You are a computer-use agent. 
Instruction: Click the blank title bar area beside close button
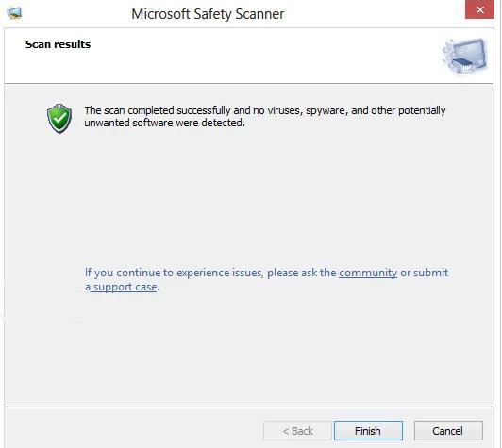[375, 13]
